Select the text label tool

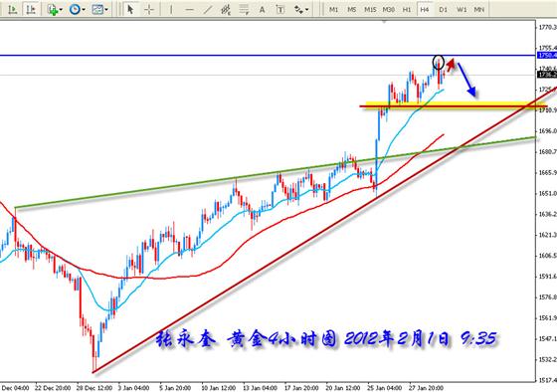pos(279,10)
